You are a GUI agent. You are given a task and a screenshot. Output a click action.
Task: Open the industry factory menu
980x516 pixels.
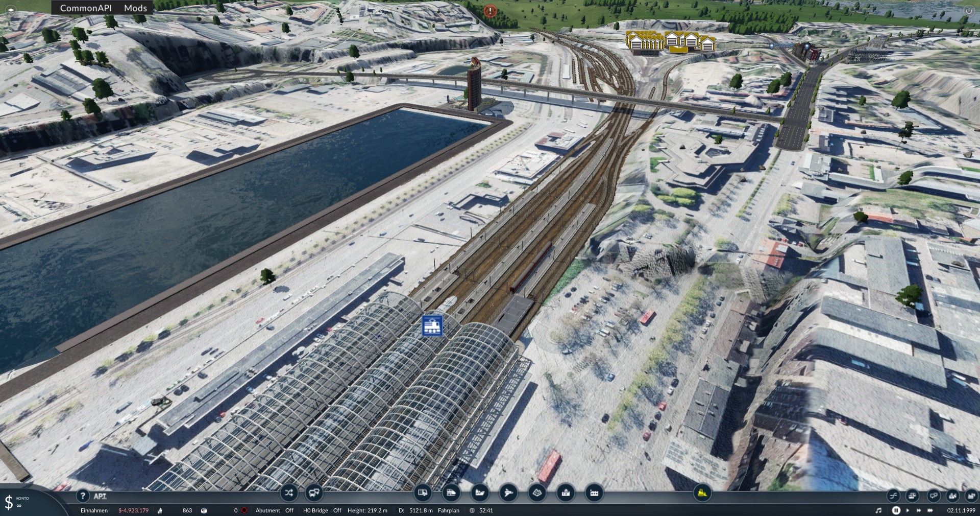tap(594, 493)
